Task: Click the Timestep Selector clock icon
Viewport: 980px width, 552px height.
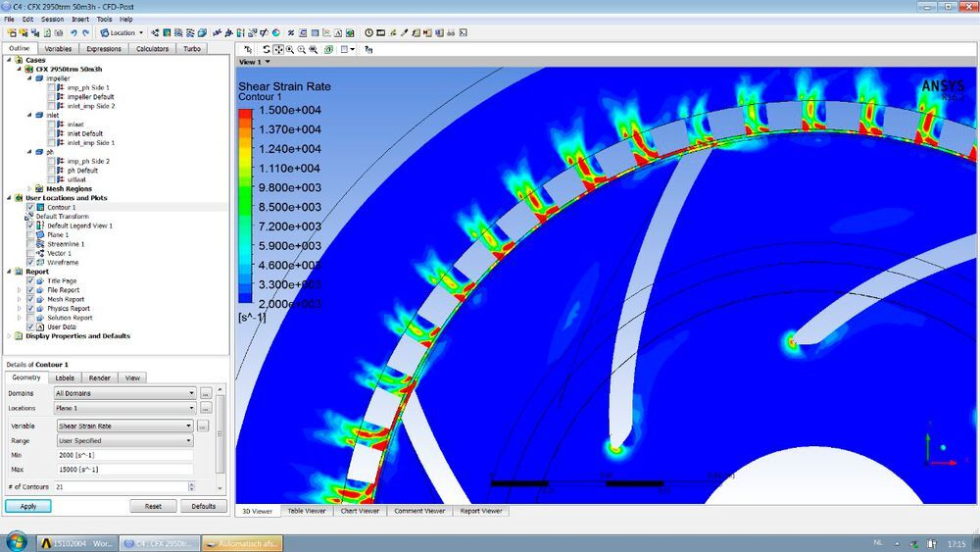Action: coord(368,32)
